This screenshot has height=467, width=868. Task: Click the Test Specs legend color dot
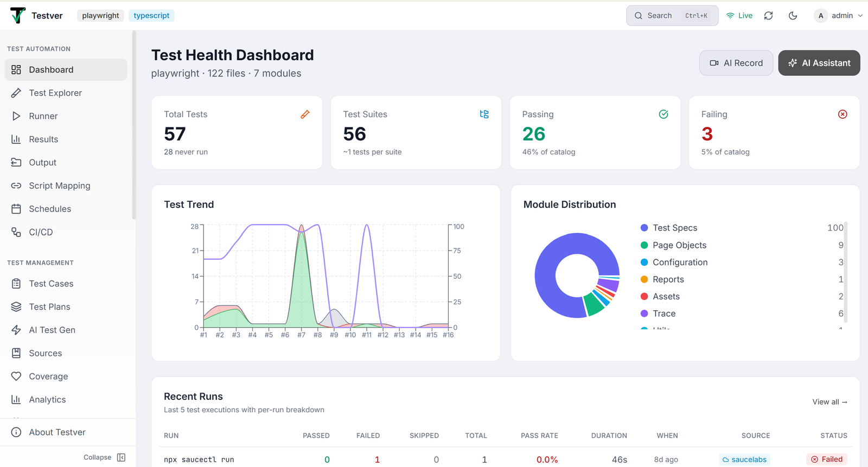pyautogui.click(x=644, y=228)
